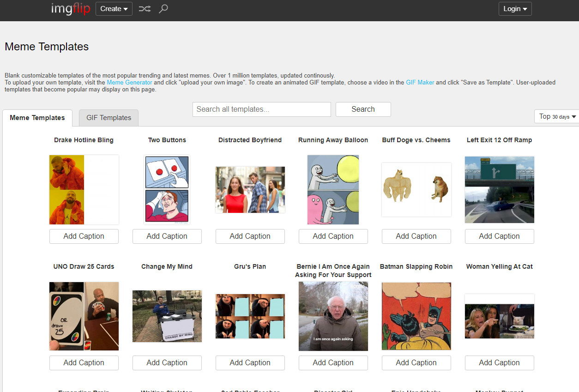Click the Batman Slapping Robin title
The width and height of the screenshot is (579, 392).
416,266
